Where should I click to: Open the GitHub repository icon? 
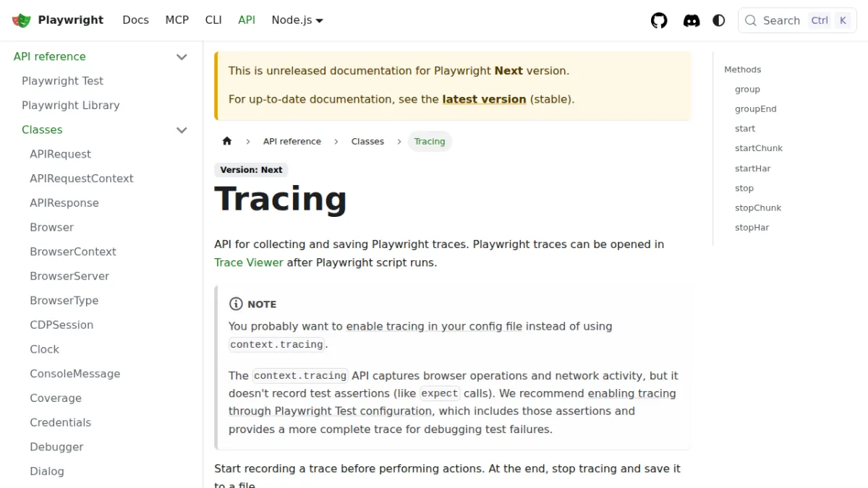pos(659,20)
